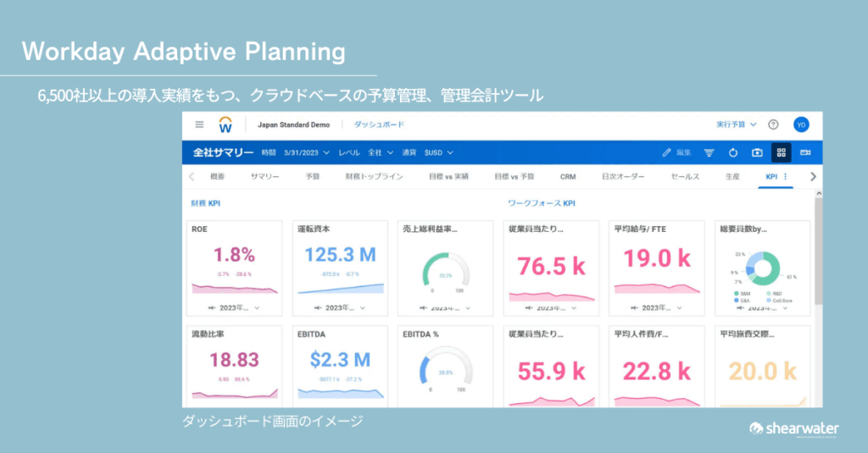868x453 pixels.
Task: Click the dashboard vertical scrollbar
Action: coord(818,251)
